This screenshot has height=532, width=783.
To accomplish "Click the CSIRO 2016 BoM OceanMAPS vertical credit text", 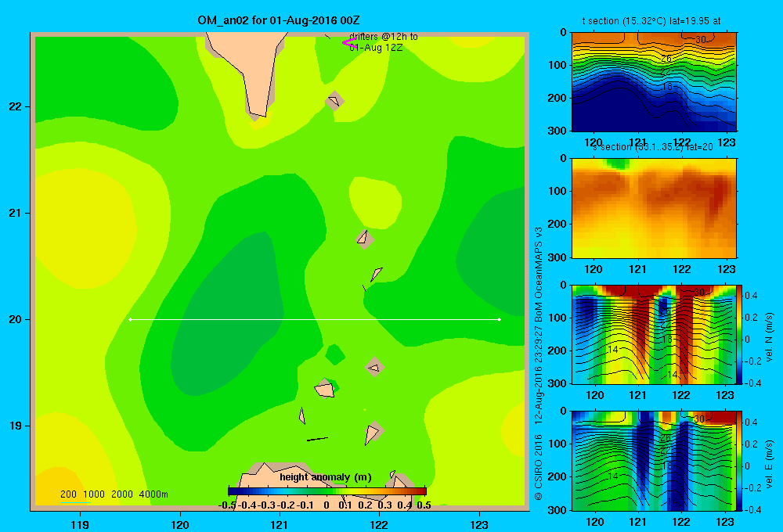I will pyautogui.click(x=539, y=363).
